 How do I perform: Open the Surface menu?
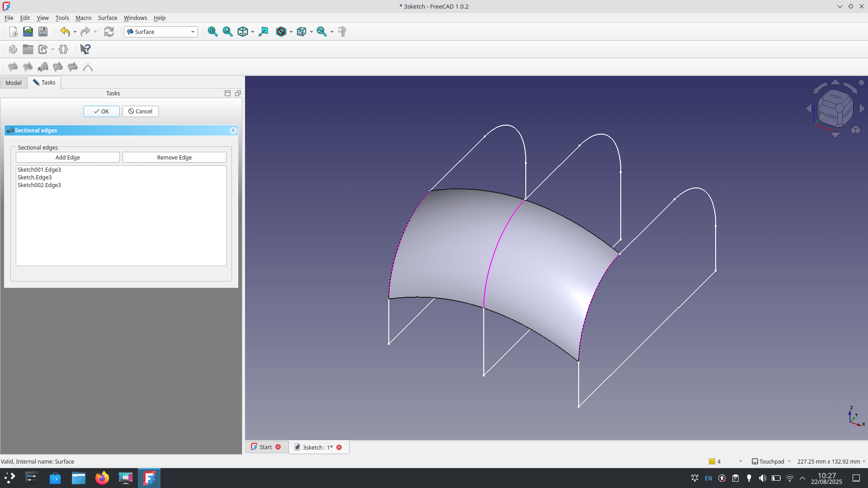coord(107,18)
